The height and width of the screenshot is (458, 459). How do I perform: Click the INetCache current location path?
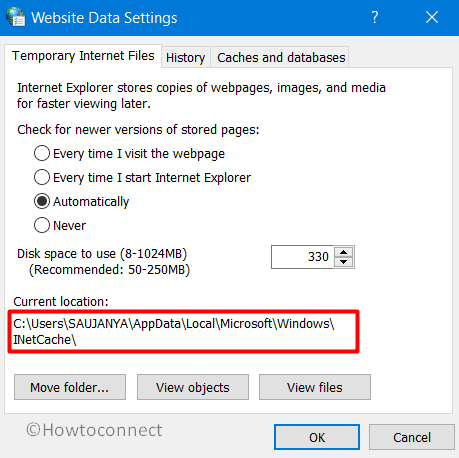click(x=174, y=331)
